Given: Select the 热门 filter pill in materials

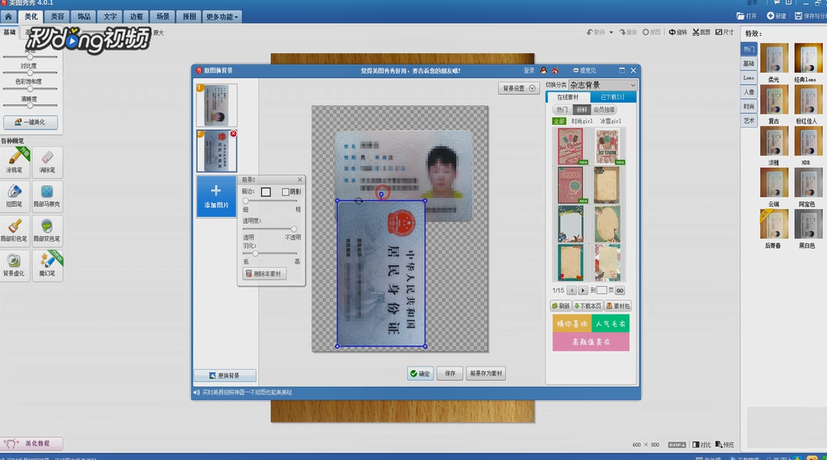Looking at the screenshot, I should pos(562,110).
